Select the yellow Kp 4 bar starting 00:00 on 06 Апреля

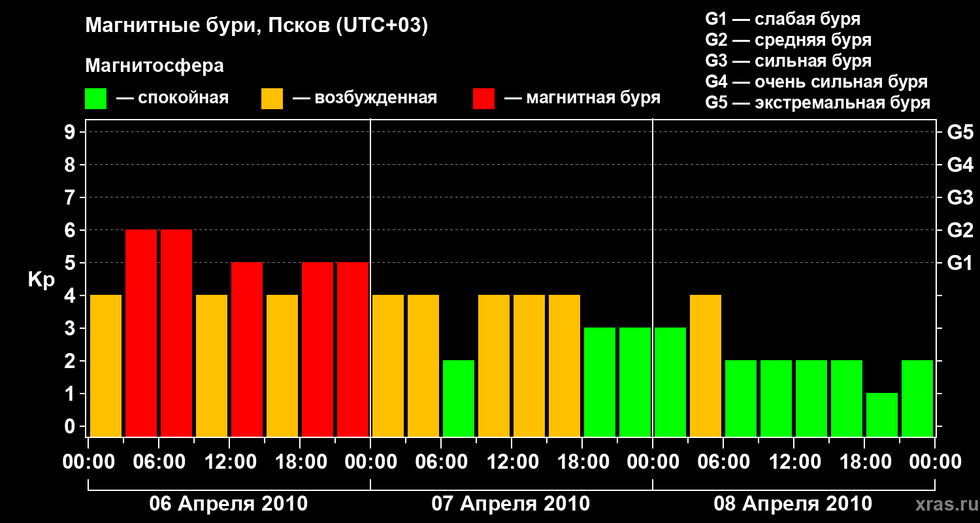(106, 365)
